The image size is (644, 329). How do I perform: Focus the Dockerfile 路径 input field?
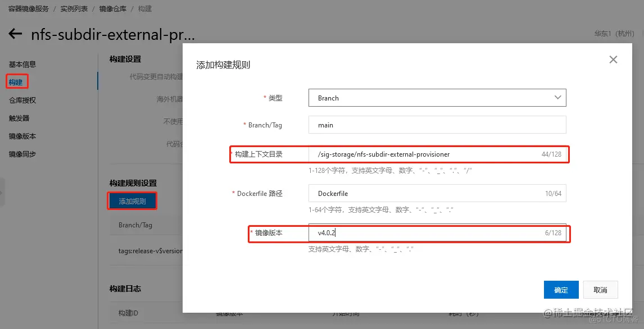pos(437,193)
